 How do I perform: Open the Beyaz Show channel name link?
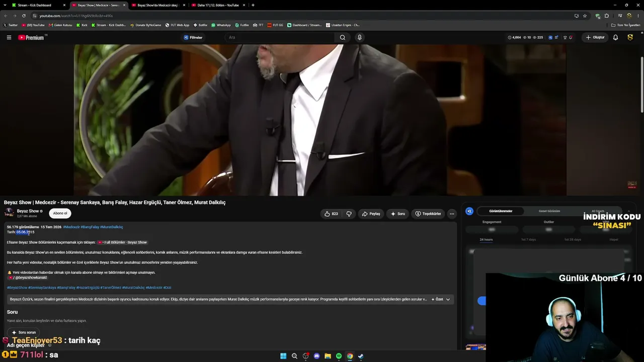[x=28, y=211]
